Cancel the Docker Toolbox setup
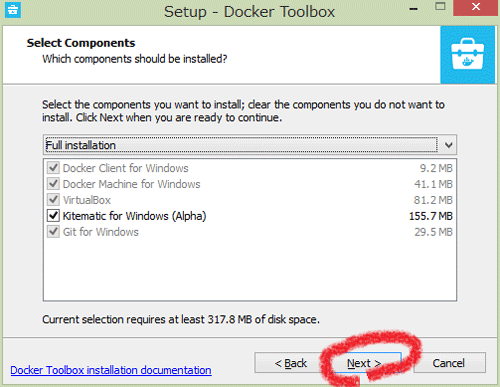 click(x=449, y=363)
